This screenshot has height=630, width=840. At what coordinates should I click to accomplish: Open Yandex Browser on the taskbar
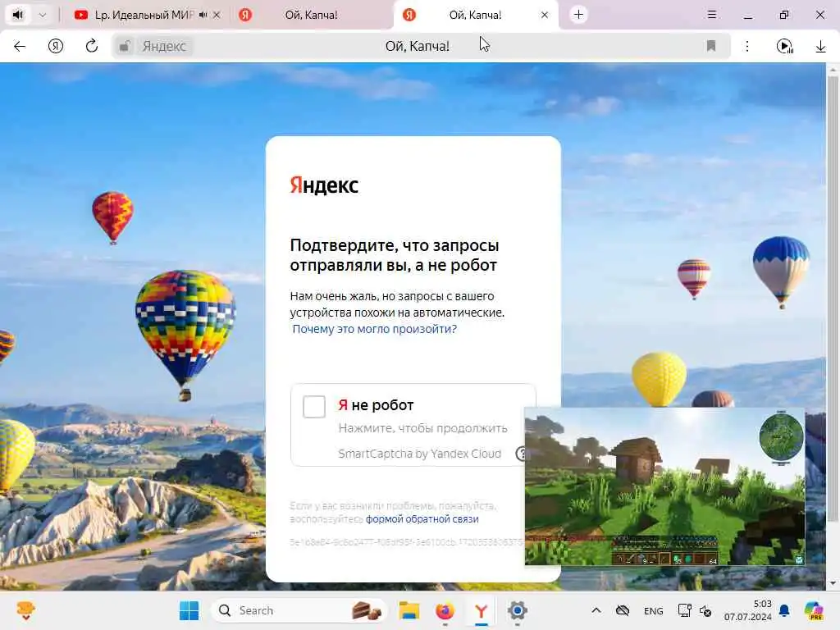[481, 610]
